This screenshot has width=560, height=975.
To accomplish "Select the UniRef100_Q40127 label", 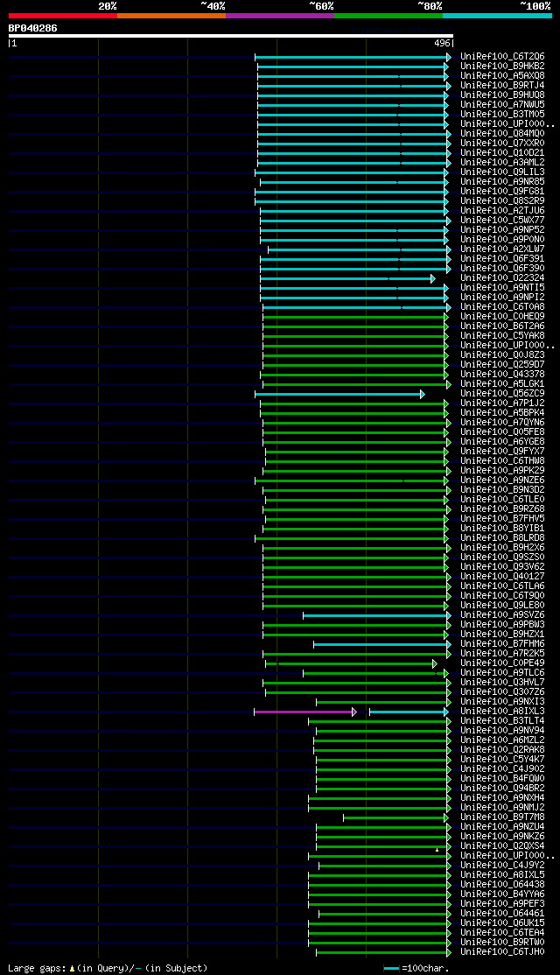I will [x=503, y=577].
